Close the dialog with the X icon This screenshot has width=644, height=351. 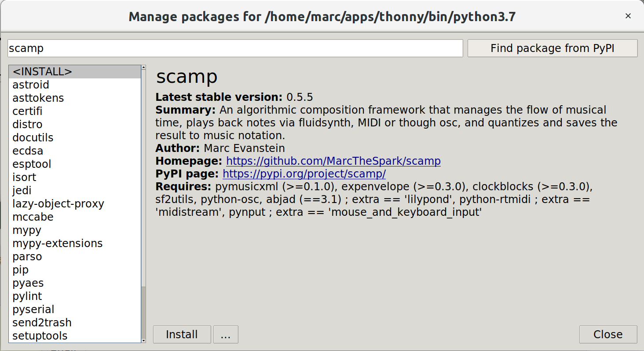(x=628, y=16)
